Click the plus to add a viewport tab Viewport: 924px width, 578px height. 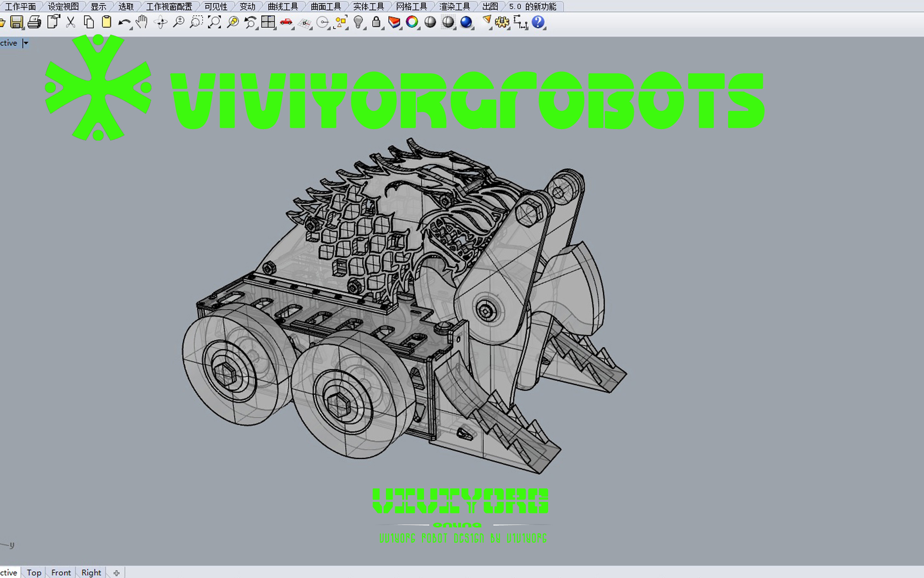pyautogui.click(x=116, y=573)
